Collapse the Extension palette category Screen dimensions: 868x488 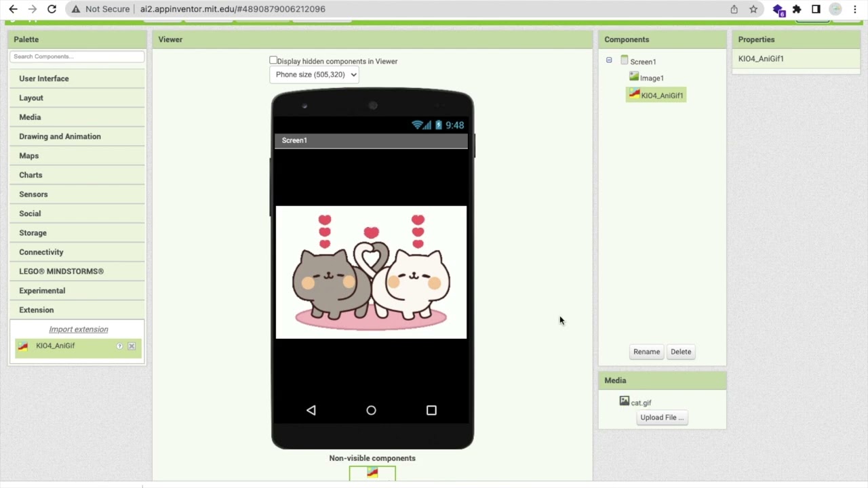pyautogui.click(x=77, y=310)
